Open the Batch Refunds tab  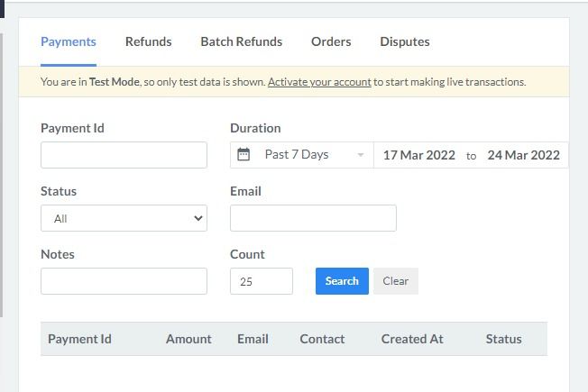(242, 41)
